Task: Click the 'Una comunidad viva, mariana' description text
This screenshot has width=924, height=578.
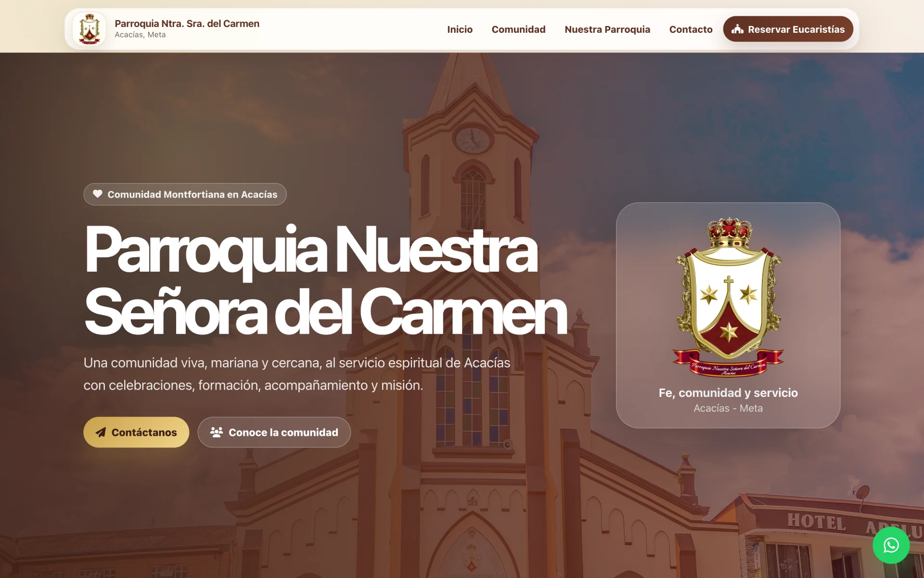Action: 297,374
